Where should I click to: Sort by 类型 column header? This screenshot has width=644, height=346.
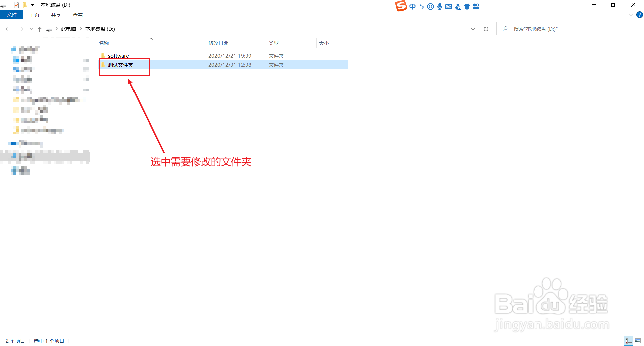[274, 43]
